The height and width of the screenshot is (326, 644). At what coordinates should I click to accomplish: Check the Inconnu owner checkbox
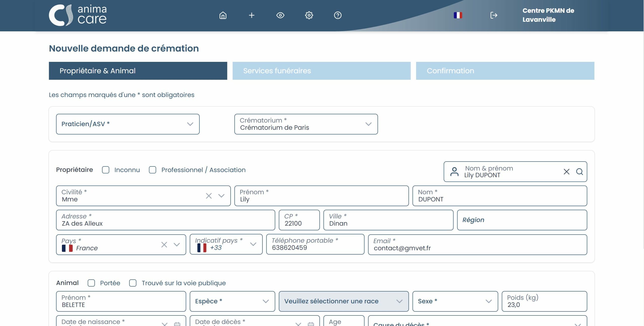(x=106, y=170)
